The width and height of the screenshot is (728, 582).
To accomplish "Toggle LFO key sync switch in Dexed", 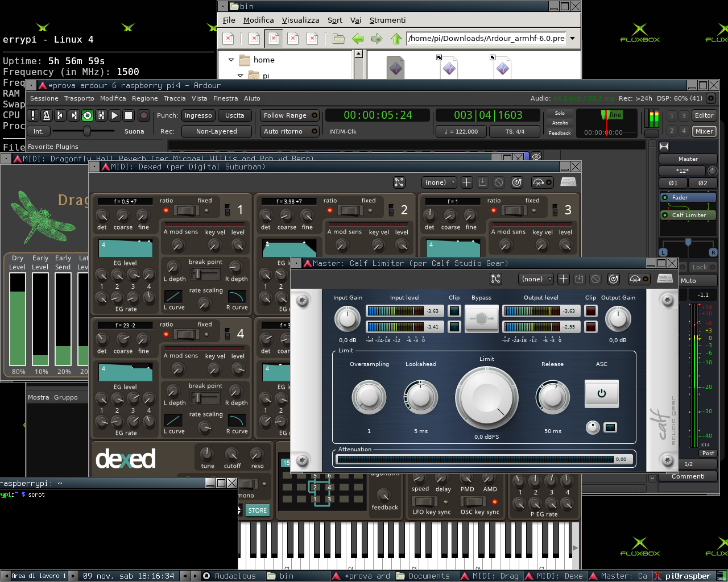I will [424, 501].
